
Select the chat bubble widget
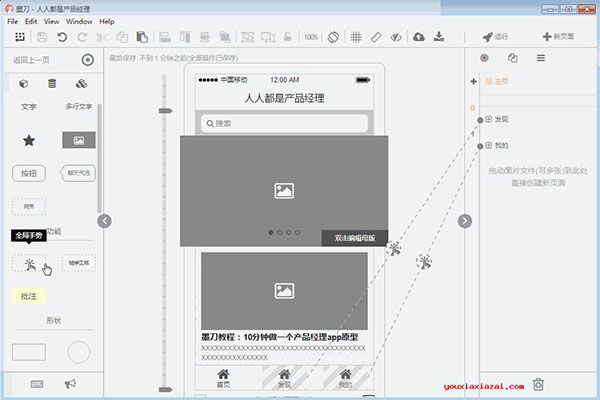pos(78,173)
